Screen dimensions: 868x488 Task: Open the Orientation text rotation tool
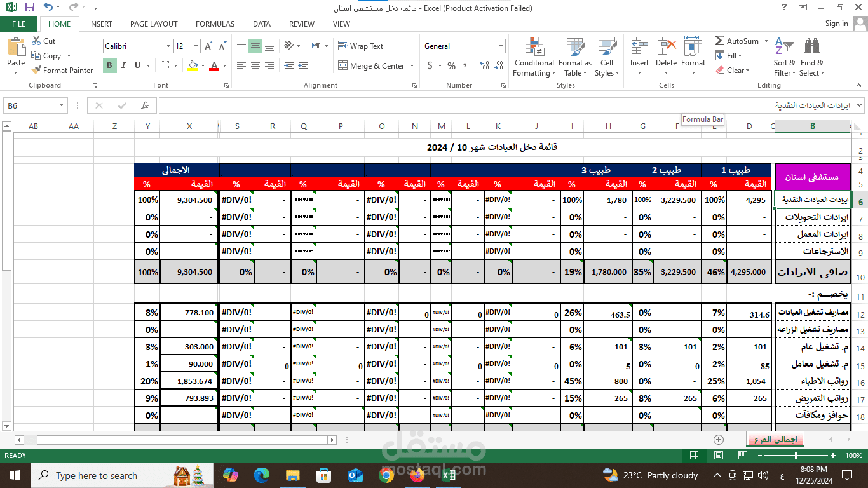(x=289, y=46)
